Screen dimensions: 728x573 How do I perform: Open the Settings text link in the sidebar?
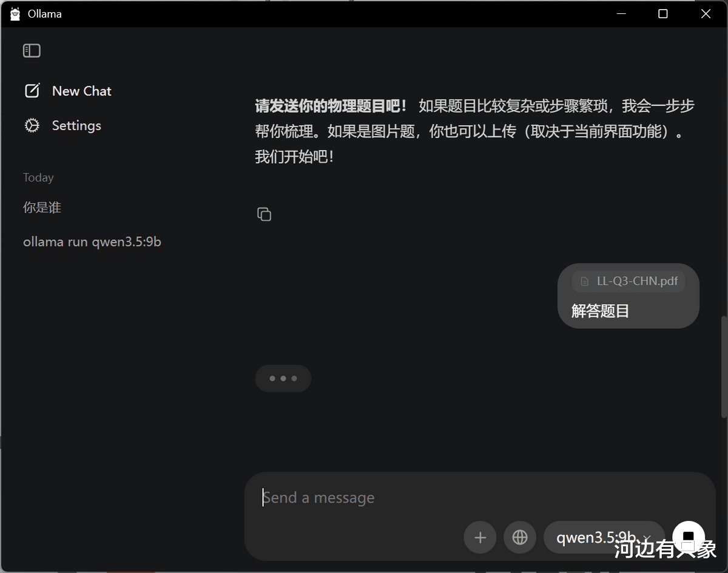[76, 126]
